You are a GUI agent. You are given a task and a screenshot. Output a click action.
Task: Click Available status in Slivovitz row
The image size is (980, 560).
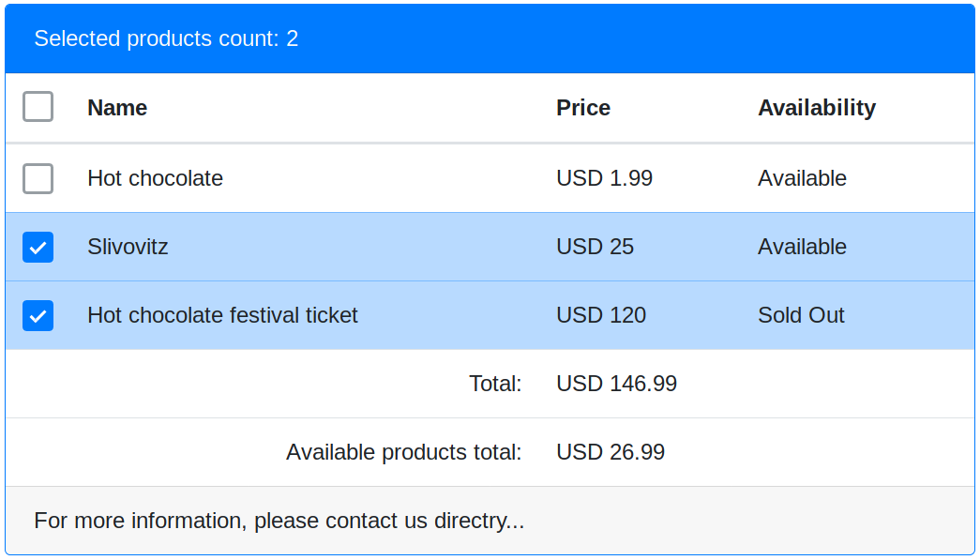pyautogui.click(x=802, y=247)
